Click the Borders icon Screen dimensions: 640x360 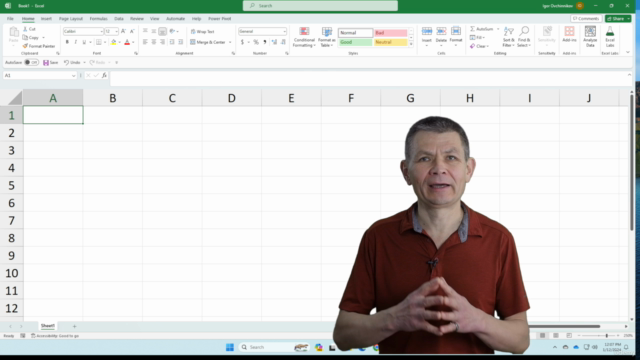tap(98, 42)
